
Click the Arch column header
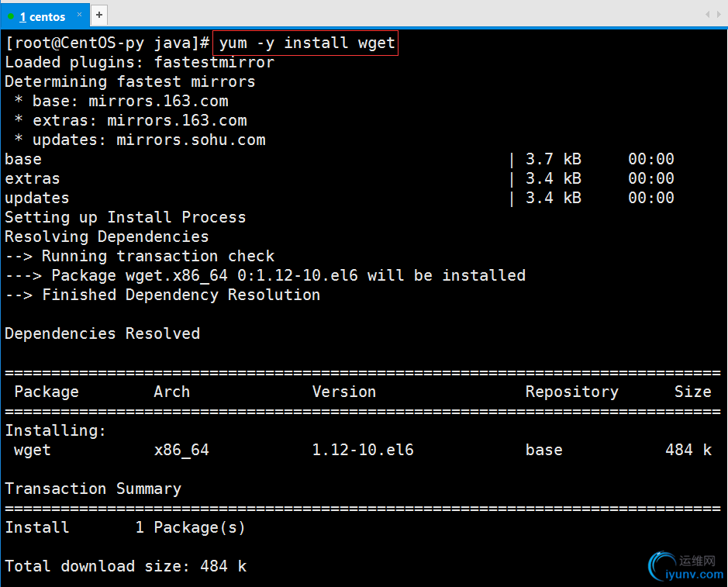[x=171, y=392]
